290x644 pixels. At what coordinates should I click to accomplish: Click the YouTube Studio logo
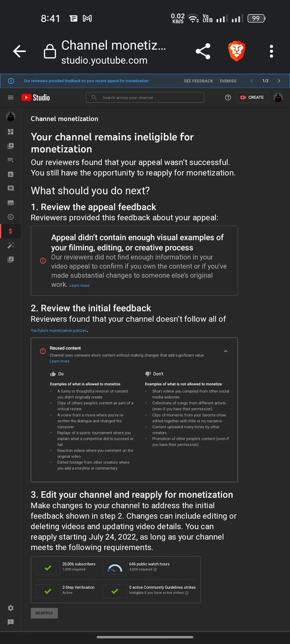click(35, 98)
